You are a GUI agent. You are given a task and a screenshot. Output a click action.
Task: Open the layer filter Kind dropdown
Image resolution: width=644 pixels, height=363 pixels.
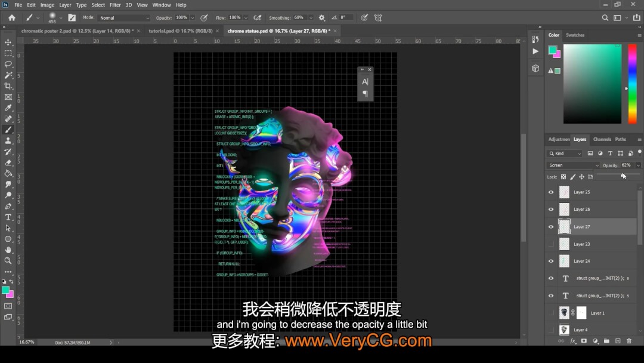565,153
